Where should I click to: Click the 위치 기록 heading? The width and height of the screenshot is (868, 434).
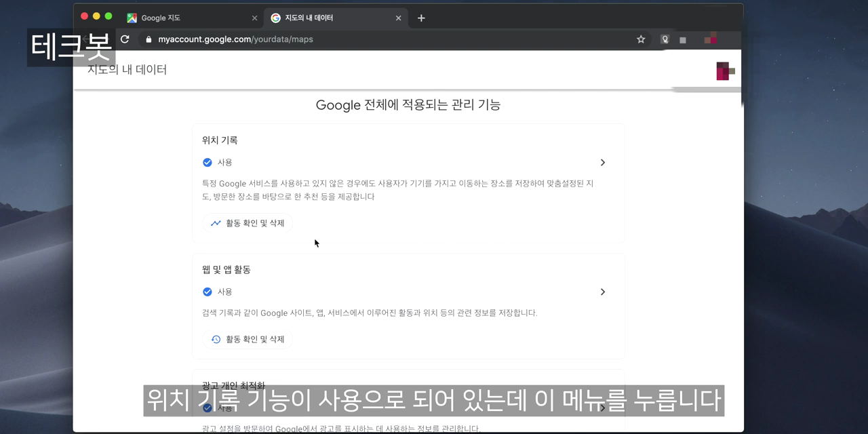coord(220,140)
